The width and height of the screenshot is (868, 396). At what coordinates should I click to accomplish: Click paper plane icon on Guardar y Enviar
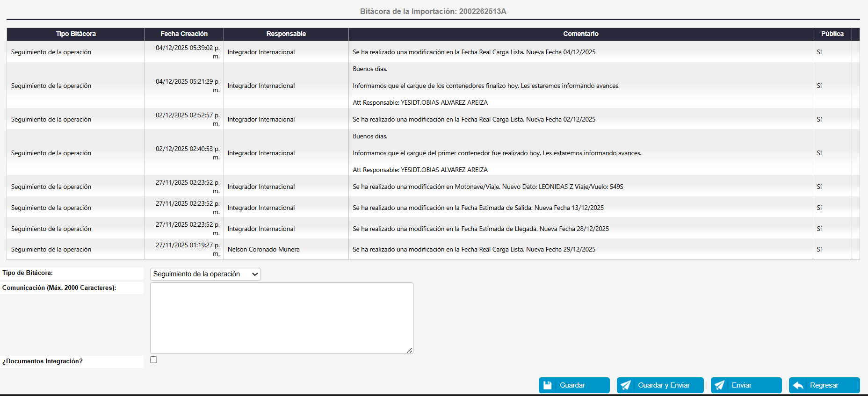626,385
